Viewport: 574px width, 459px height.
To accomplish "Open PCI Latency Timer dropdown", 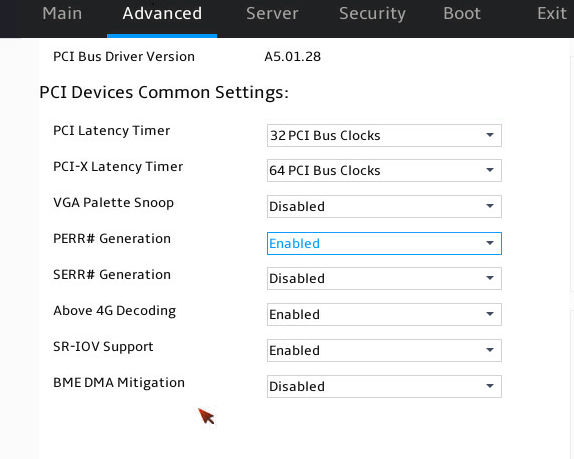I will coord(384,135).
